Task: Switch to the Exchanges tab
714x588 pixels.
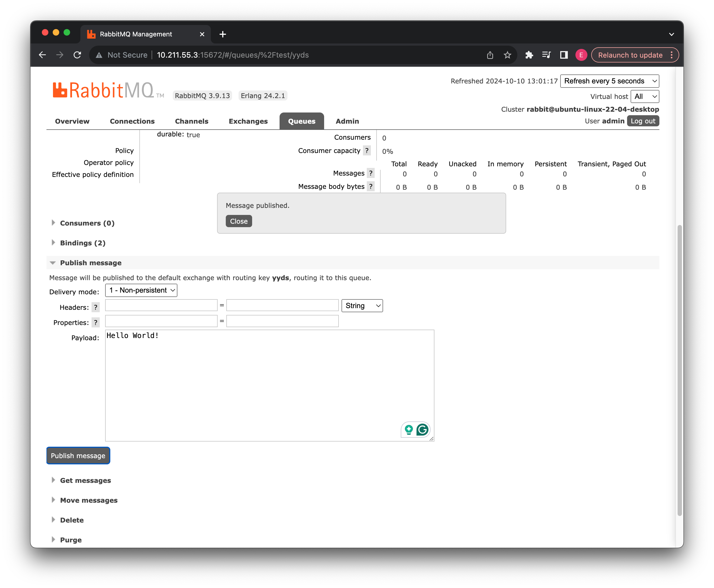Action: tap(248, 121)
